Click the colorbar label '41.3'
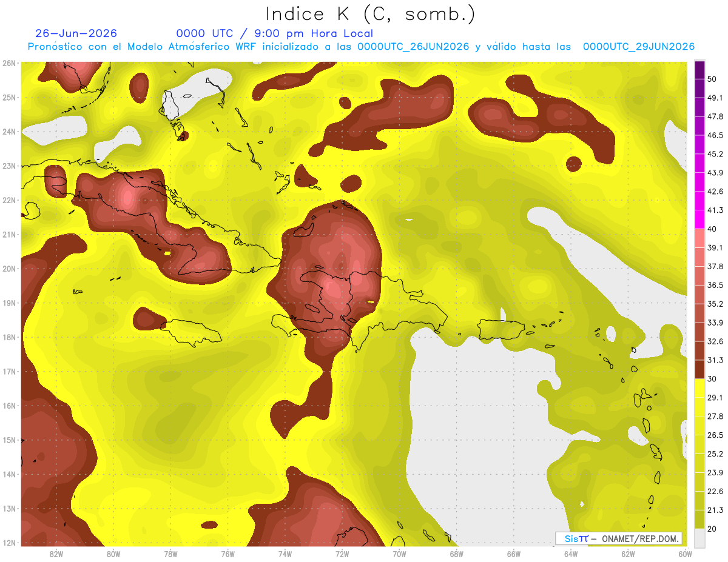This screenshot has width=728, height=562. (x=715, y=210)
